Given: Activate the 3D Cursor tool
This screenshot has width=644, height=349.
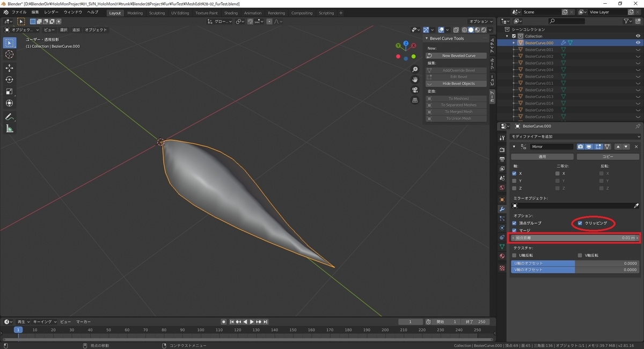Looking at the screenshot, I should point(9,54).
